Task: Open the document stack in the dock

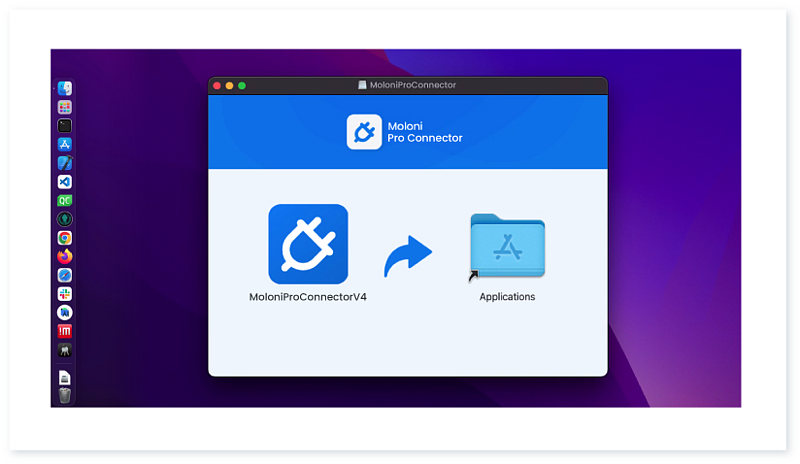Action: click(65, 378)
